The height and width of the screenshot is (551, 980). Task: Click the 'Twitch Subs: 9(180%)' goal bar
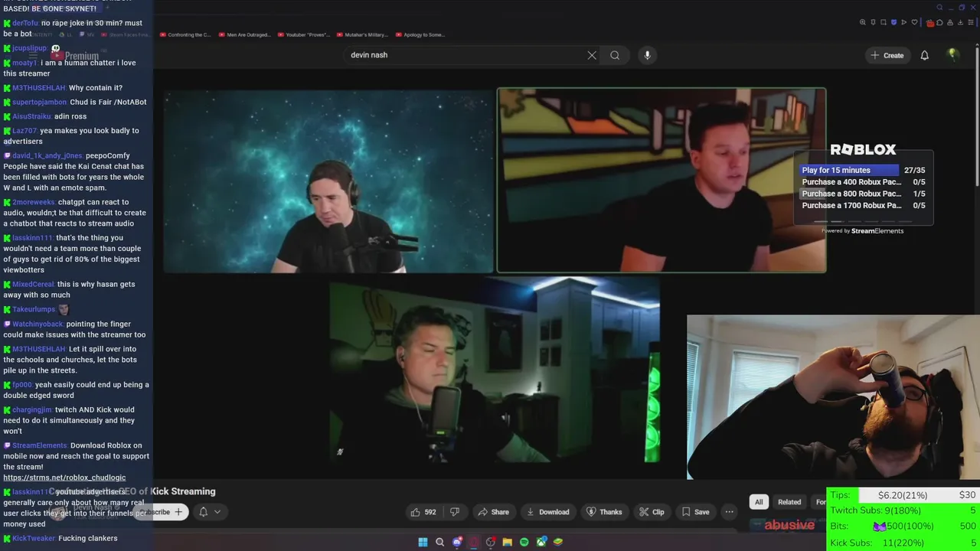pyautogui.click(x=903, y=510)
